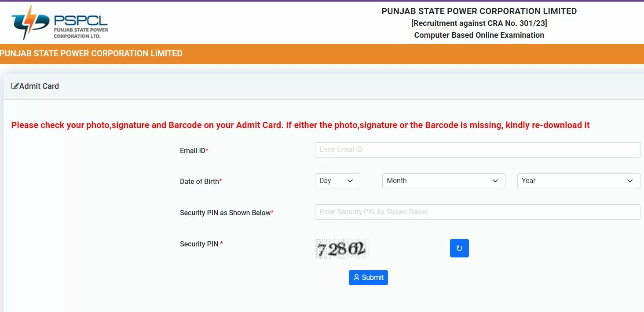
Task: Click the edit icon beside Admit Card
Action: coord(15,86)
